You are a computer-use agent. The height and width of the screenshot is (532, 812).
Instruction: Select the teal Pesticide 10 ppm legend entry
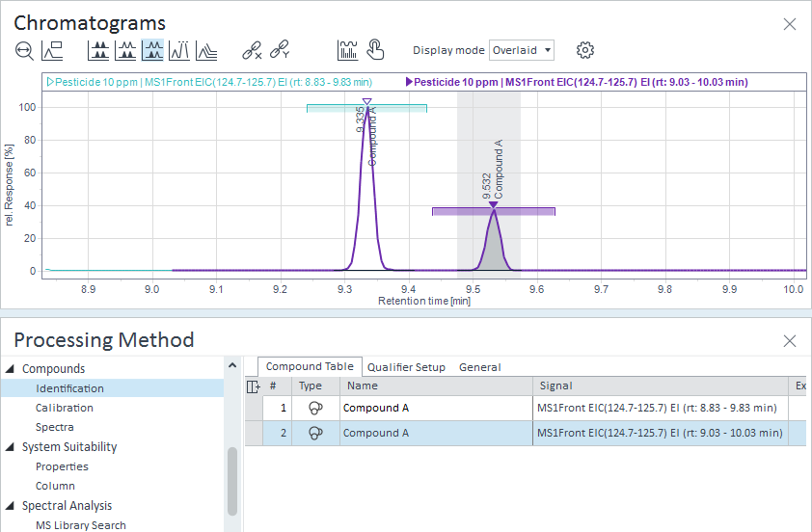[209, 82]
